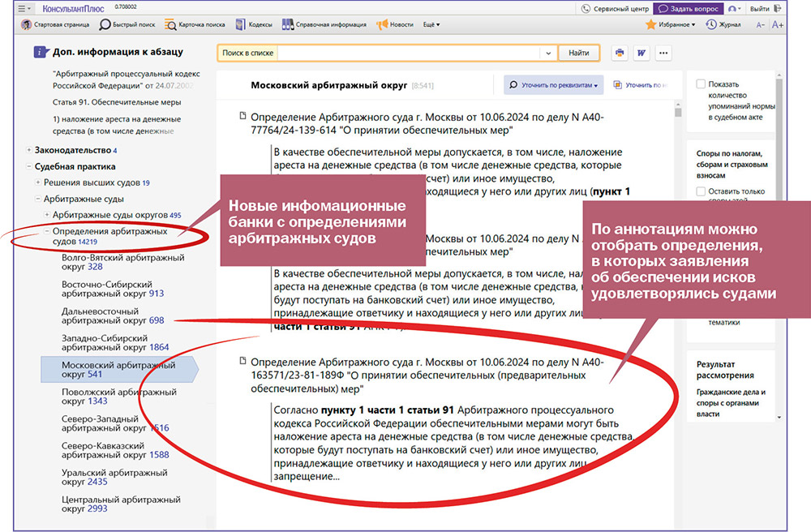Select Волго-Вятский арбитражный округ 328

123,262
